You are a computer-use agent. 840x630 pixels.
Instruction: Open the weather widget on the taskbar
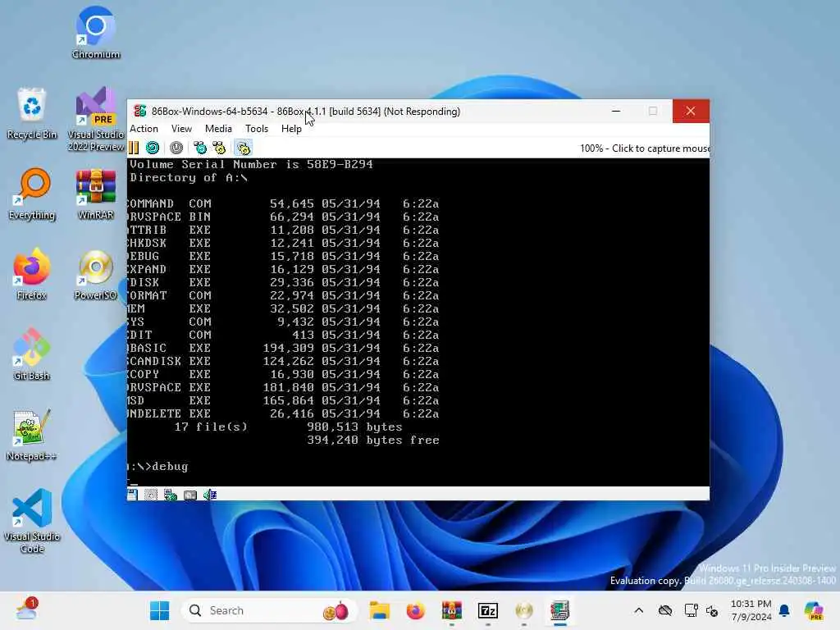pyautogui.click(x=26, y=609)
